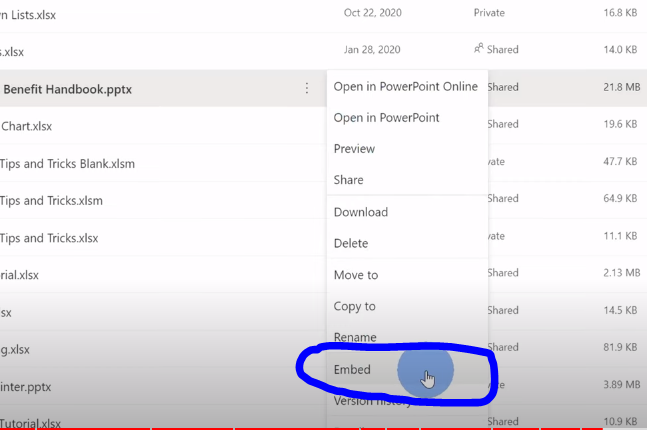Select Rename in the context menu
Screen dimensions: 647x430
[355, 337]
